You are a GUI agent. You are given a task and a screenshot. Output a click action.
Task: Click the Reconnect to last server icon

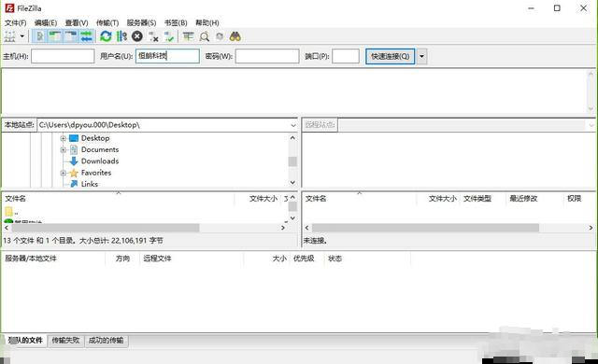(169, 36)
